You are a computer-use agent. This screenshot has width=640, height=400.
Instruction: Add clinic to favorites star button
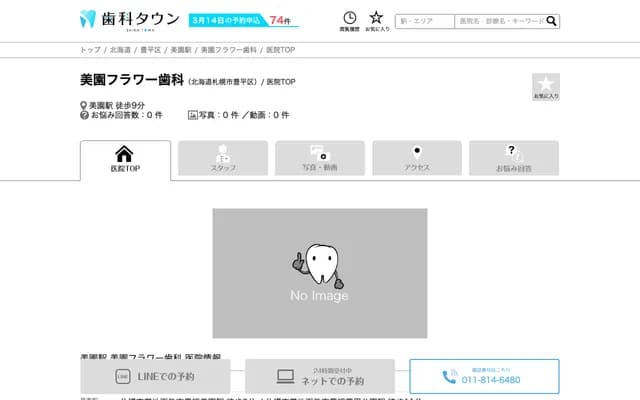(545, 87)
